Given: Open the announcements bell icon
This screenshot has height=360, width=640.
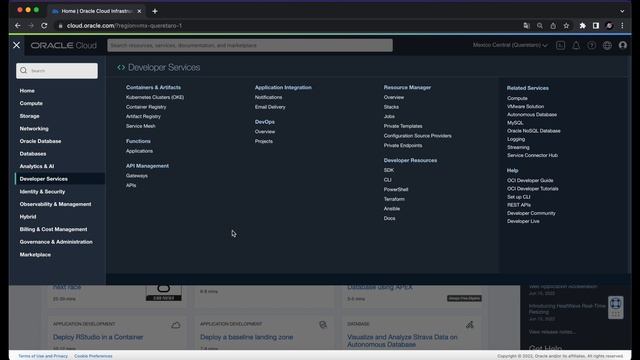Looking at the screenshot, I should click(x=576, y=45).
